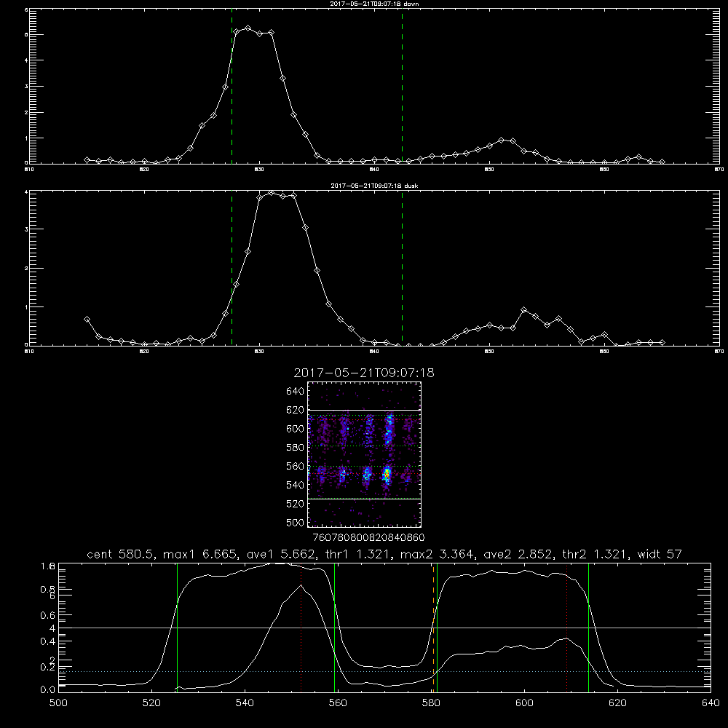
Task: Click the green vertical line near 559
Action: (x=334, y=628)
